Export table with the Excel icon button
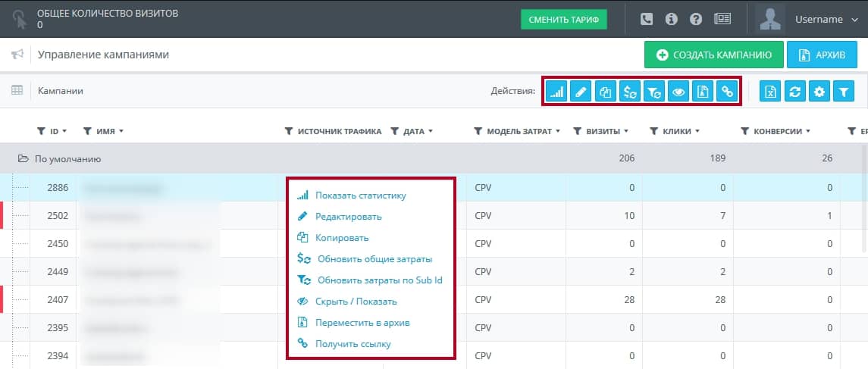The image size is (868, 369). click(x=770, y=92)
